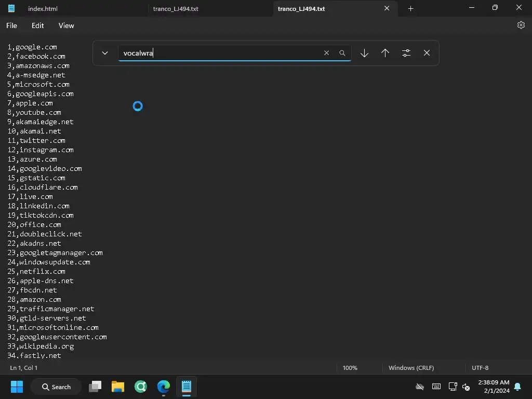Click the Notepad app icon in title bar
Viewport: 532px width, 399px height.
tap(11, 8)
